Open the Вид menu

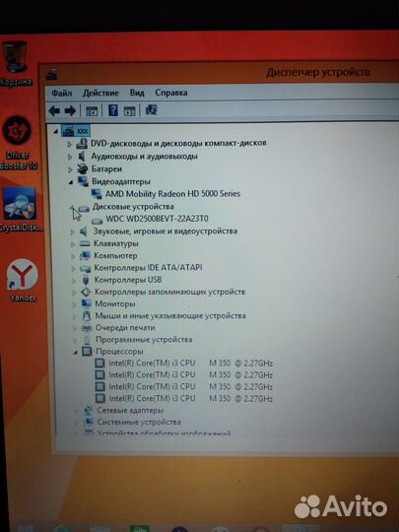click(137, 93)
